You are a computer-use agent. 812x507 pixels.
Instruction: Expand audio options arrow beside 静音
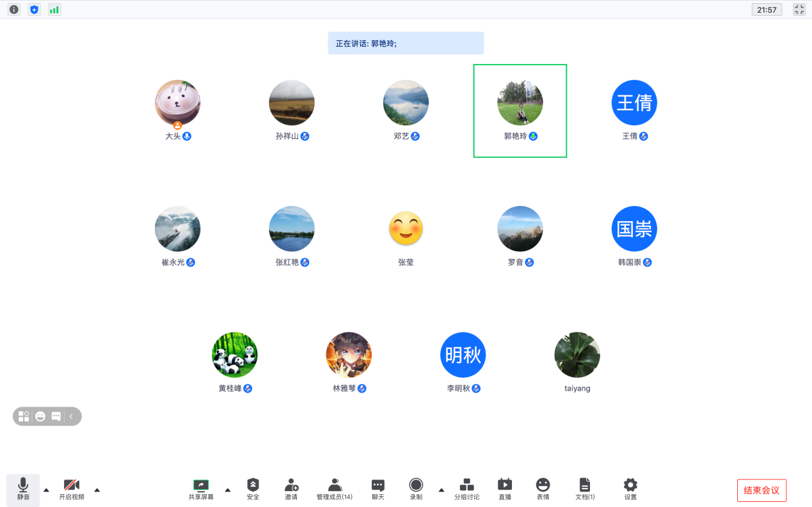coord(46,490)
